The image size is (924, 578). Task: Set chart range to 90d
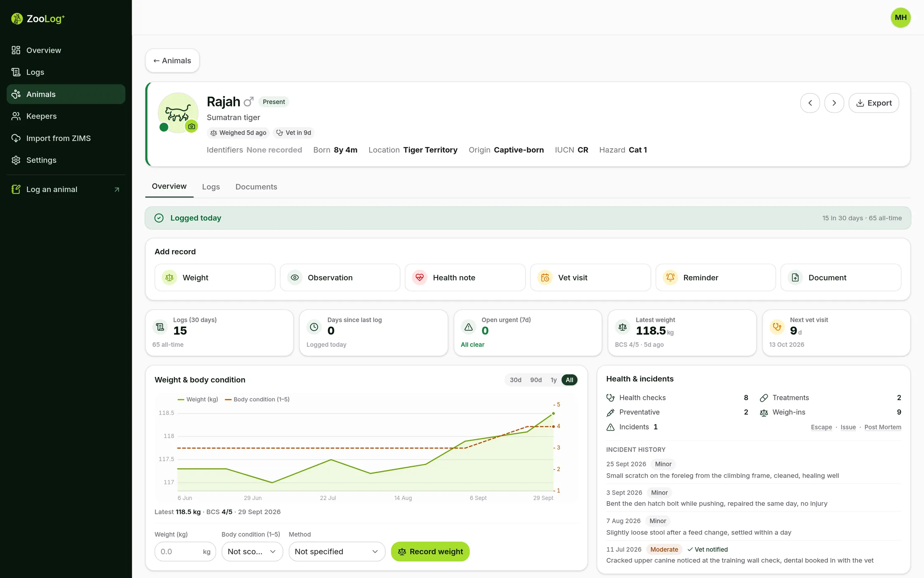(x=536, y=380)
